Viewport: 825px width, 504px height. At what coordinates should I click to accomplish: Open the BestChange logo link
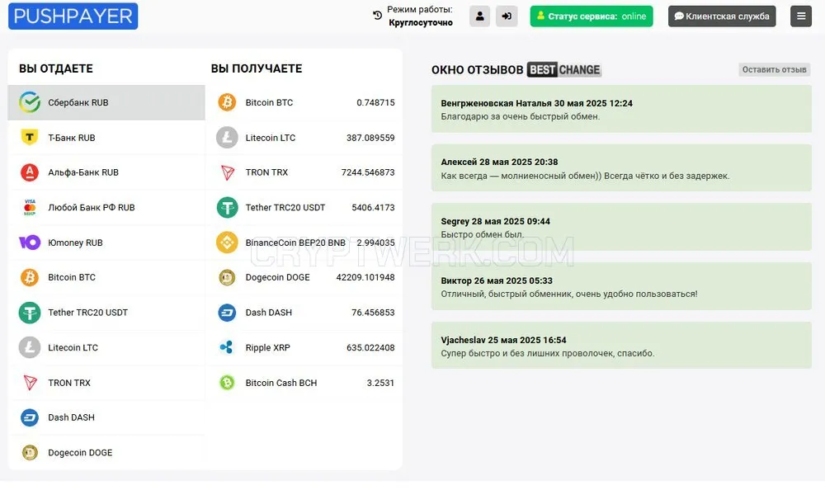click(564, 69)
